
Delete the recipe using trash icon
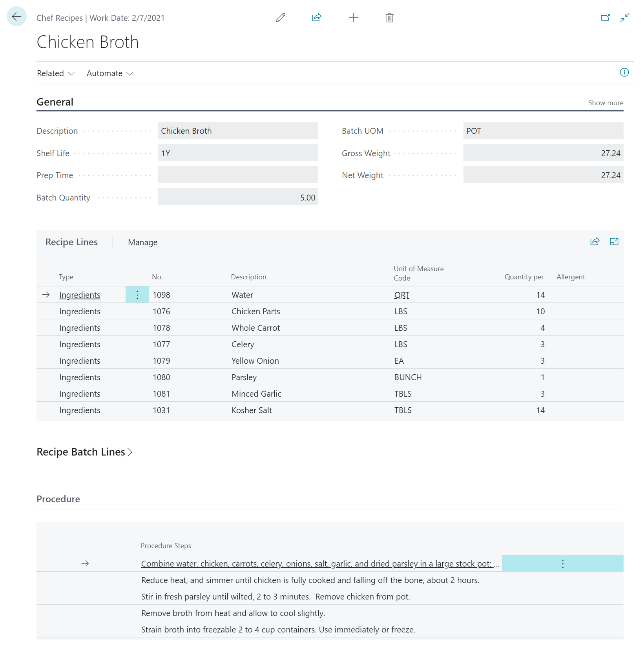[x=389, y=18]
